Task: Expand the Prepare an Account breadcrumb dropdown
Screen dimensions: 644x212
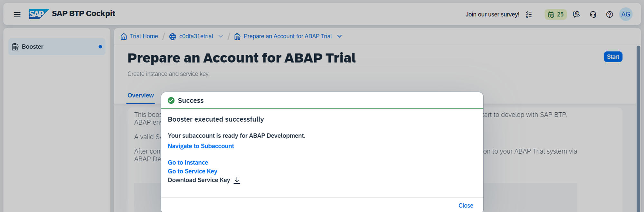Action: [x=339, y=36]
